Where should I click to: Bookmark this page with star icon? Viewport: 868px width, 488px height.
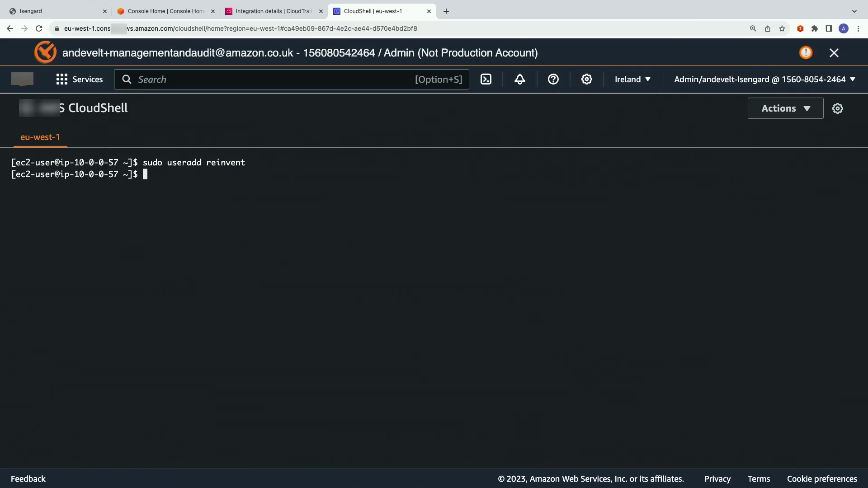(782, 28)
